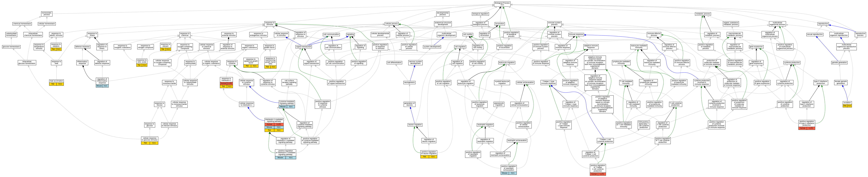Click the 'leukocyte migration' node
Image resolution: width=868 pixels, height=177 pixels.
point(506,62)
